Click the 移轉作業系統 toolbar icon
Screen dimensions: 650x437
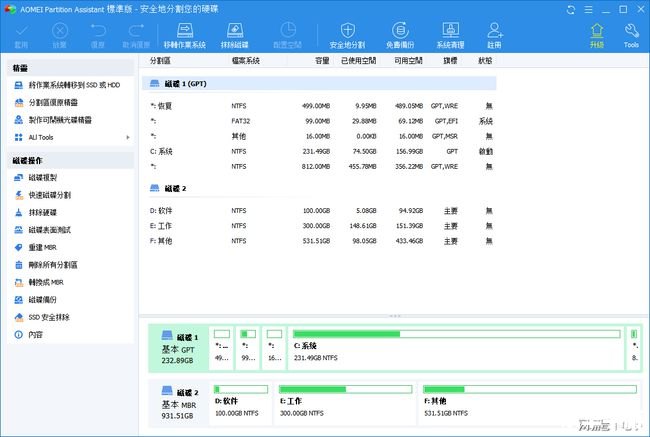point(187,35)
